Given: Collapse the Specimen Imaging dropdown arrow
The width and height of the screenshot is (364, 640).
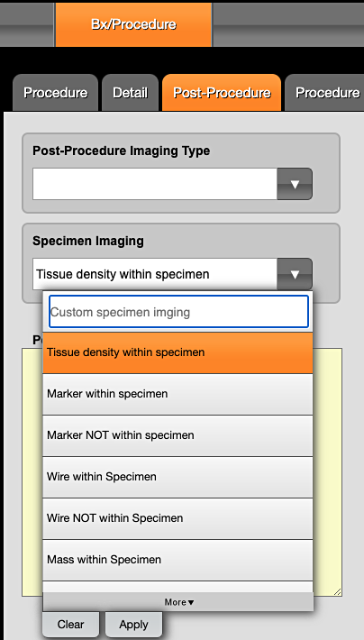Looking at the screenshot, I should tap(295, 274).
